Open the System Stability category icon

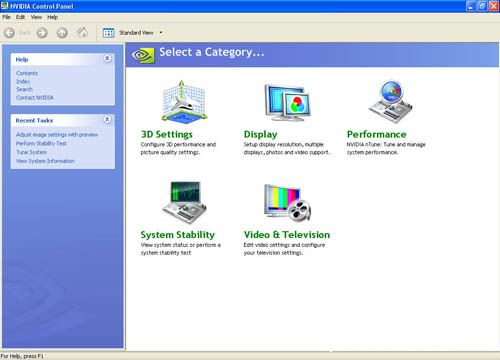coord(184,202)
